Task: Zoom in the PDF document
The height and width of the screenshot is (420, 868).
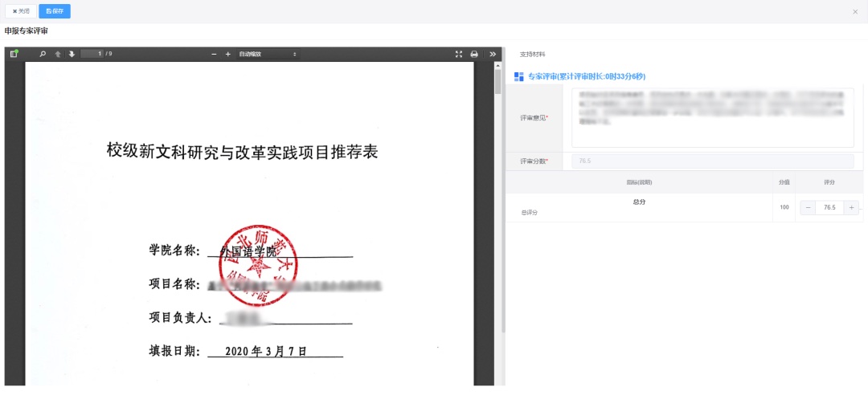Action: click(x=228, y=54)
